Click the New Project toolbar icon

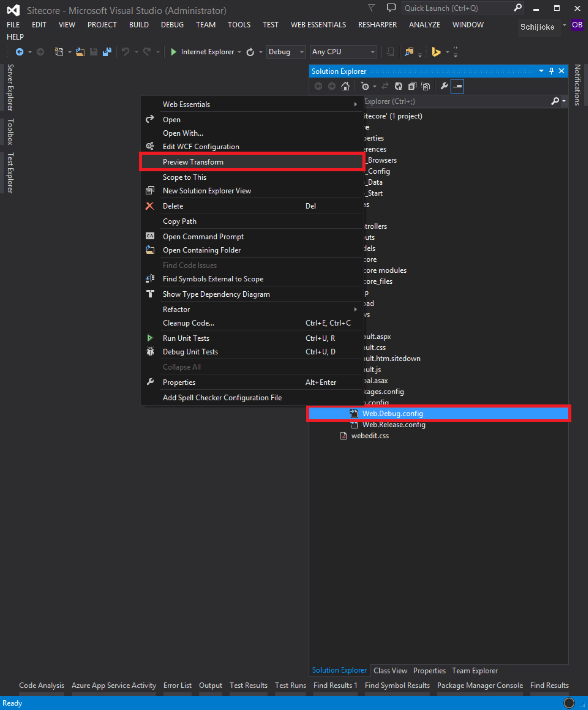[x=59, y=52]
